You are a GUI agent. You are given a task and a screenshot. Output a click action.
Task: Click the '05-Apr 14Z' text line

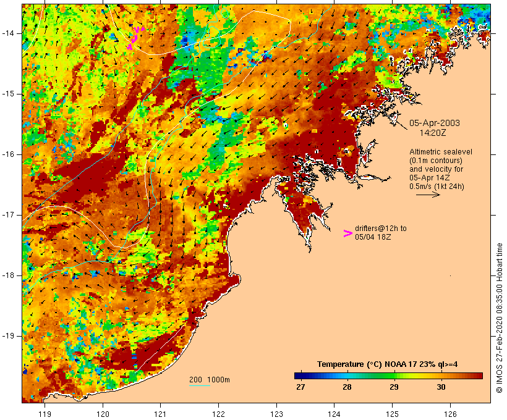pyautogui.click(x=429, y=178)
